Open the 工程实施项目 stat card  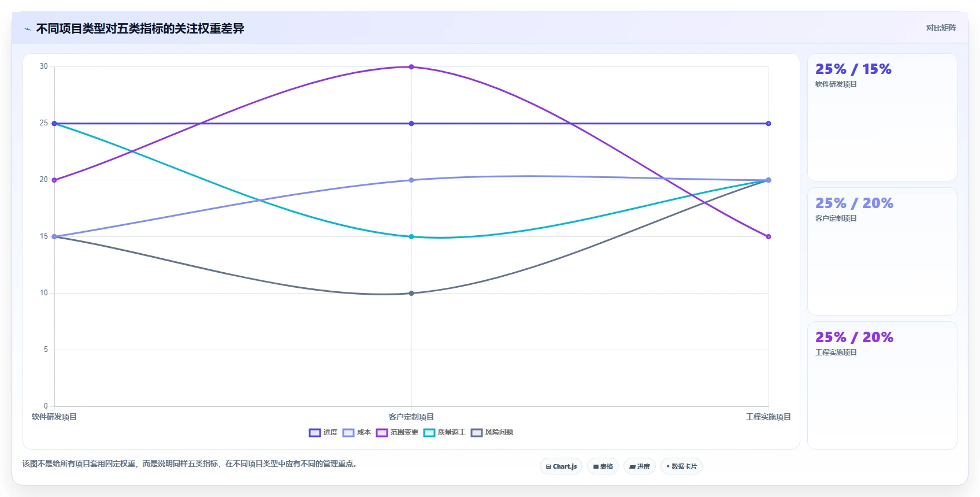(882, 385)
